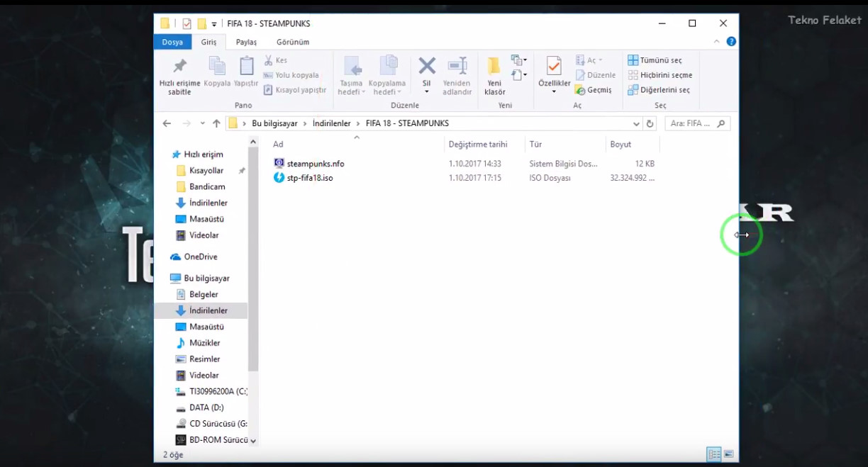Click the Ara: FIFA search box

point(697,123)
